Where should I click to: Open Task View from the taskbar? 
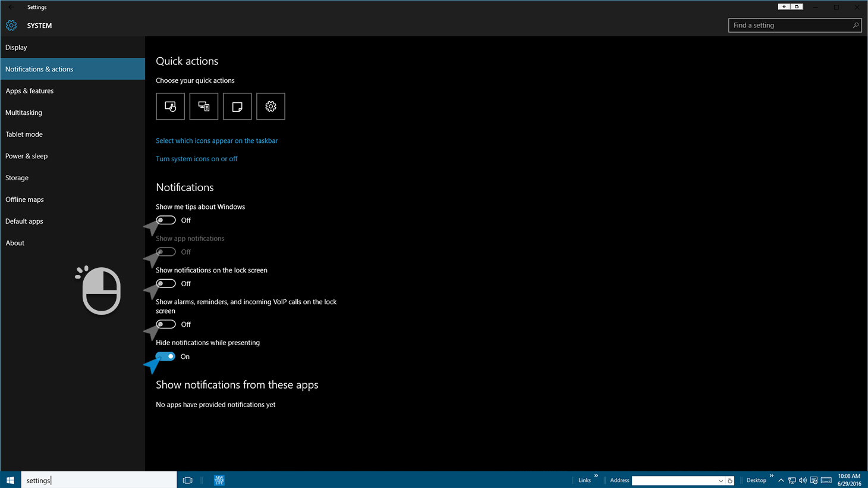[188, 480]
